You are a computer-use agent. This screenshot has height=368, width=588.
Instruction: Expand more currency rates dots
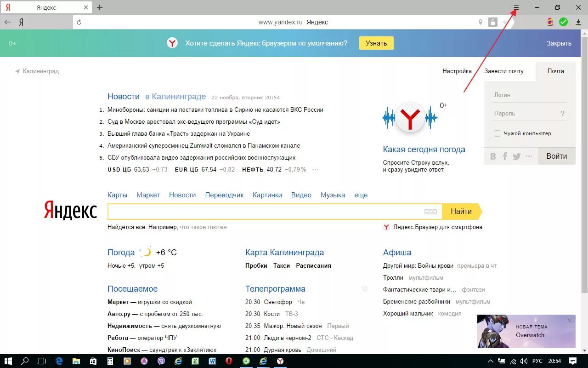[315, 170]
